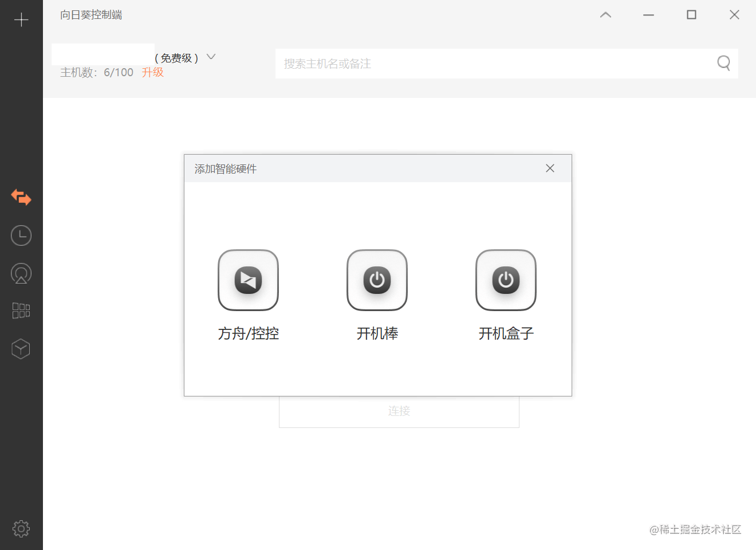756x550 pixels.
Task: Open settings gear at sidebar bottom
Action: tap(21, 528)
